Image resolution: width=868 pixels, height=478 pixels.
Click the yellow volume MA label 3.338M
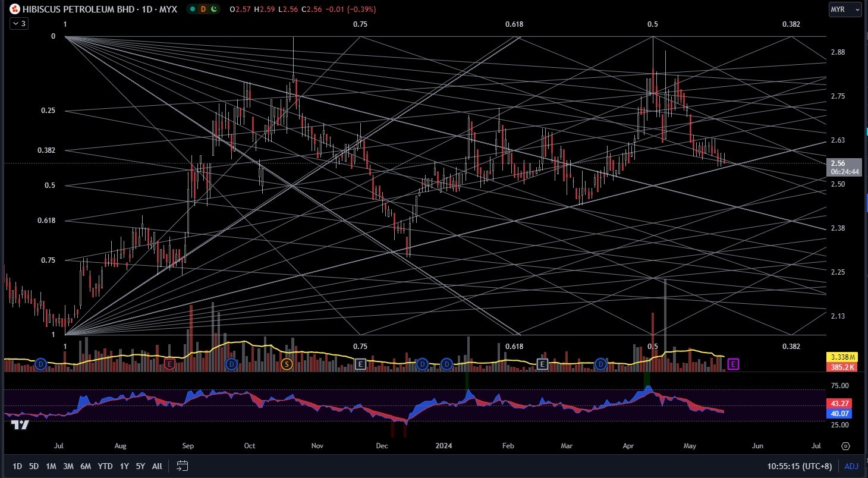pos(841,357)
